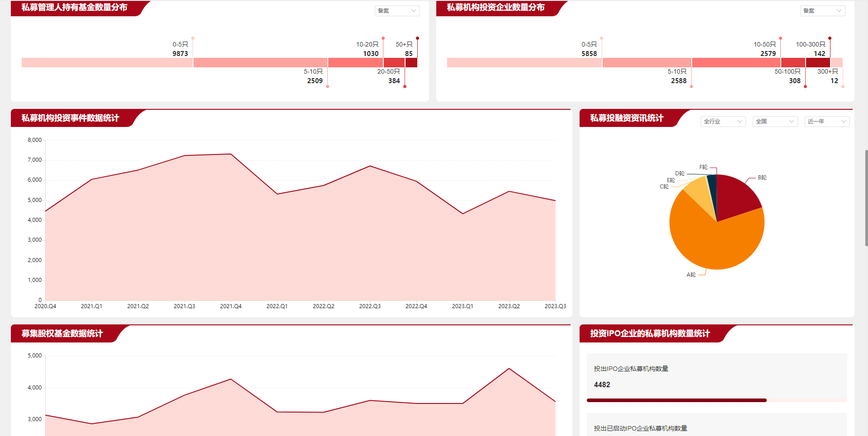Click the 10-20只 bar segment with 1030
The width and height of the screenshot is (868, 436).
(355, 63)
